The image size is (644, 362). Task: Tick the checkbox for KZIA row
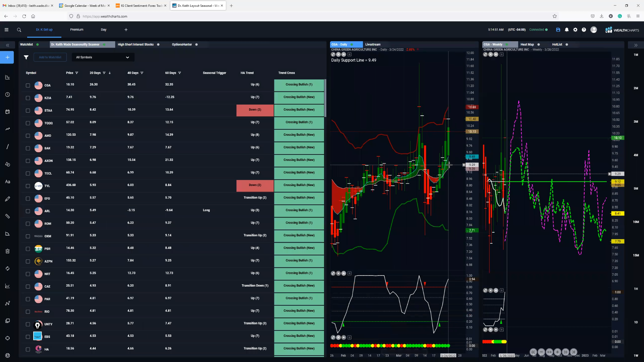(x=28, y=98)
